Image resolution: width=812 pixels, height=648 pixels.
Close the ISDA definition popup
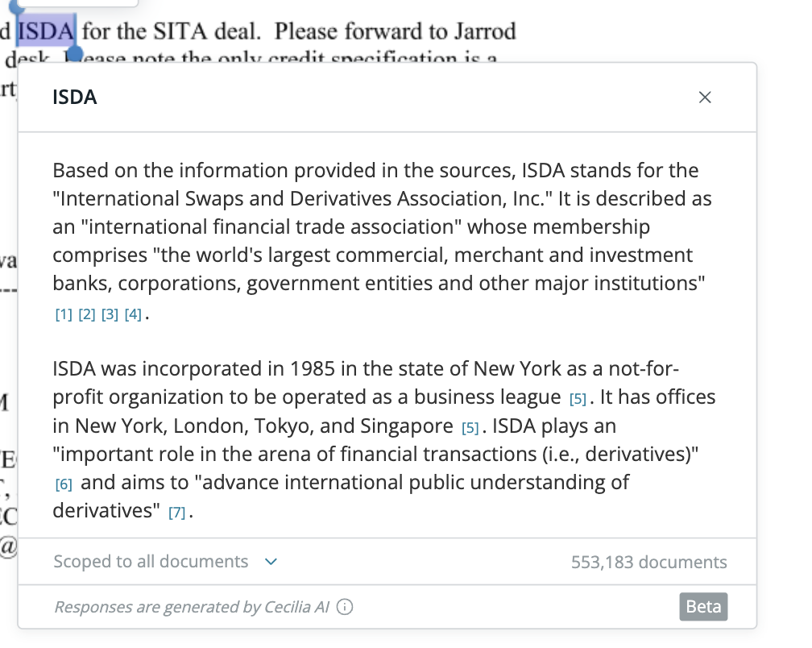pyautogui.click(x=704, y=98)
